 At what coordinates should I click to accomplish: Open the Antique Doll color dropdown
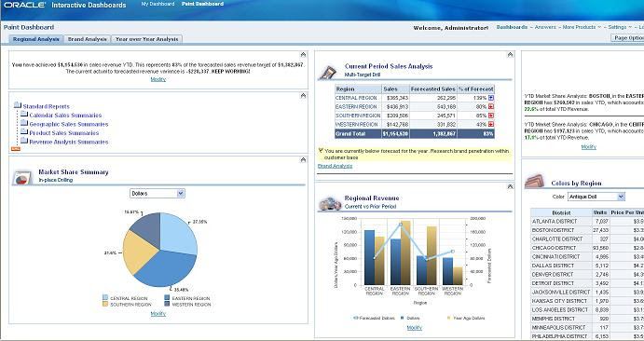click(596, 197)
